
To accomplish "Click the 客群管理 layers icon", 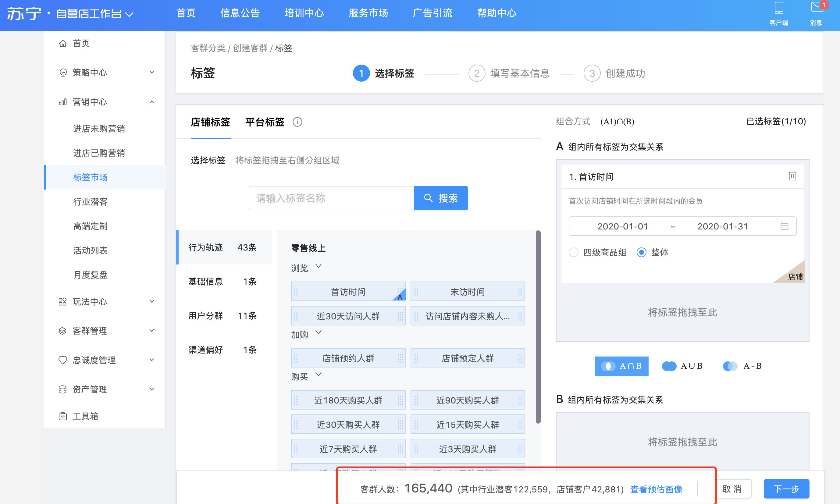I will [x=62, y=331].
